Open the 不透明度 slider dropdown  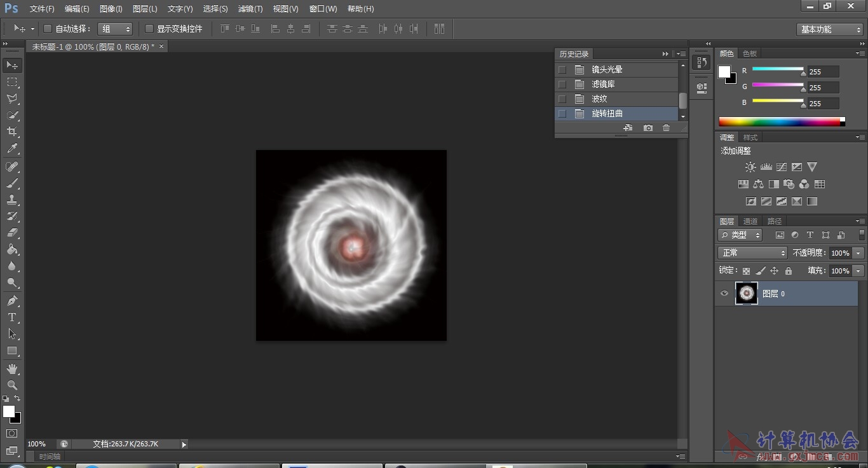pos(858,253)
